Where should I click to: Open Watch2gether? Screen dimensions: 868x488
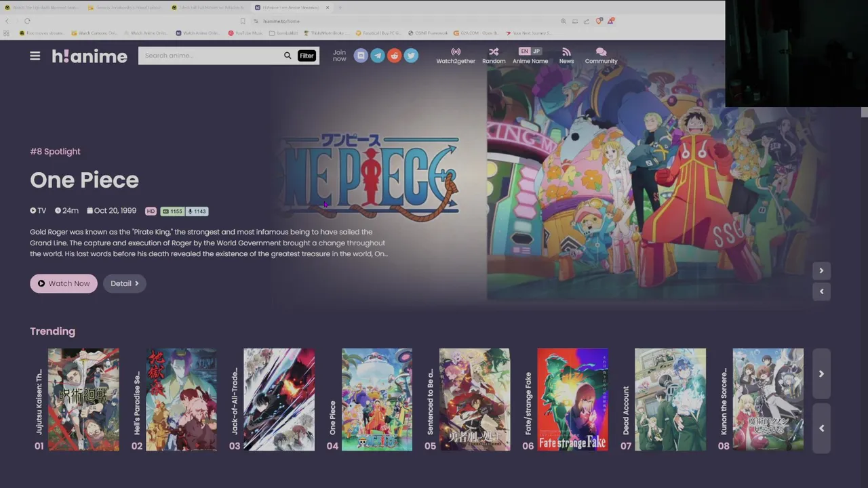[456, 56]
